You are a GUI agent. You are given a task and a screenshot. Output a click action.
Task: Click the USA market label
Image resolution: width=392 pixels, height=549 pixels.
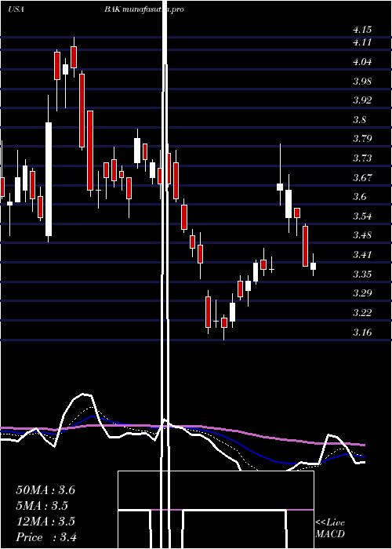(x=16, y=9)
